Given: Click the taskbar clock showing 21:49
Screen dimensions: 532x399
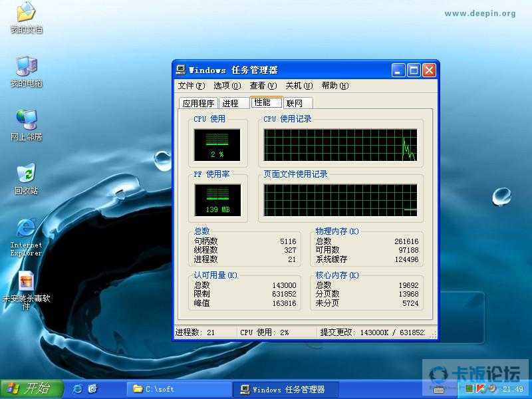Looking at the screenshot, I should tap(513, 389).
